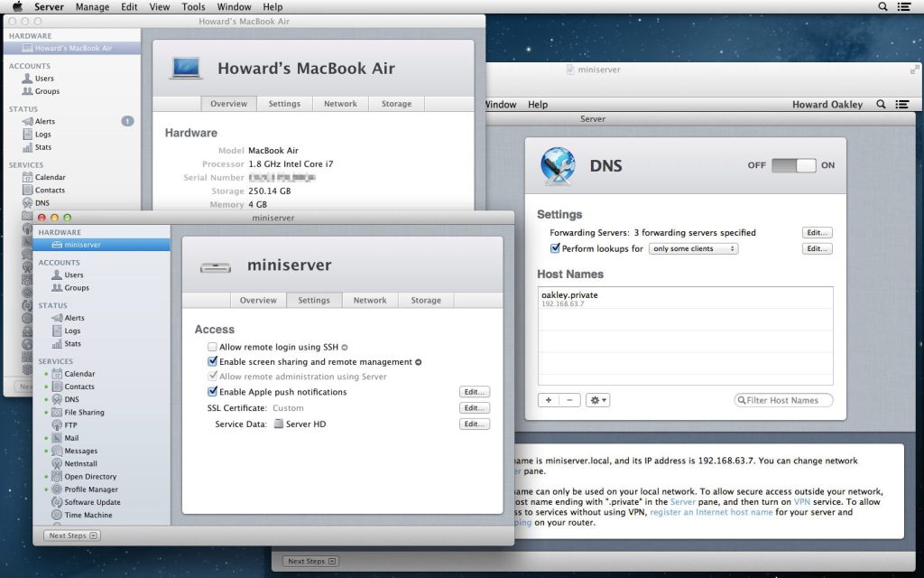Edit Perform lookups for clients list
The image size is (924, 578).
click(818, 248)
